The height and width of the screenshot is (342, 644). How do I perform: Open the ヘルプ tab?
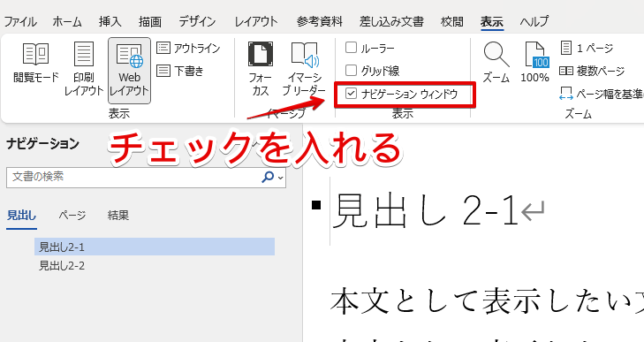click(534, 21)
